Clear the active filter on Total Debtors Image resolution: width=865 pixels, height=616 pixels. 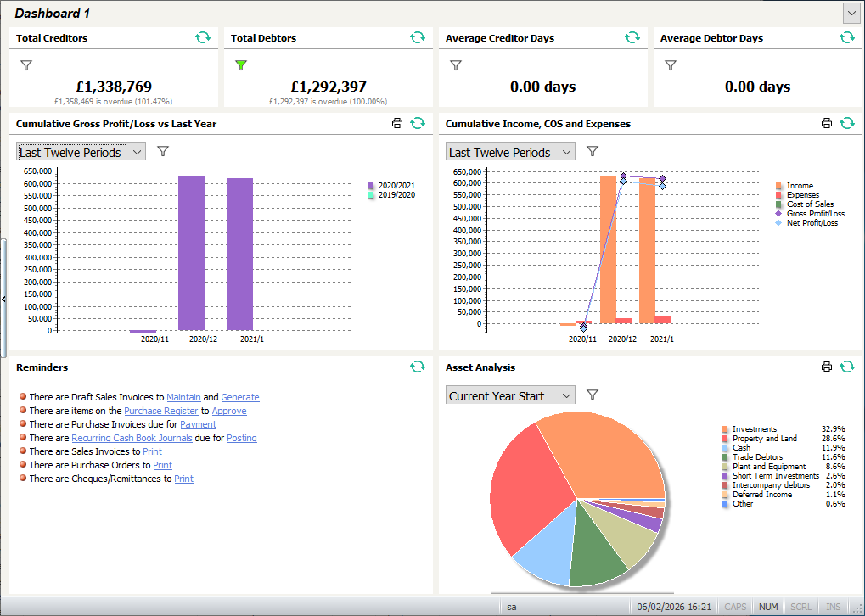[242, 64]
